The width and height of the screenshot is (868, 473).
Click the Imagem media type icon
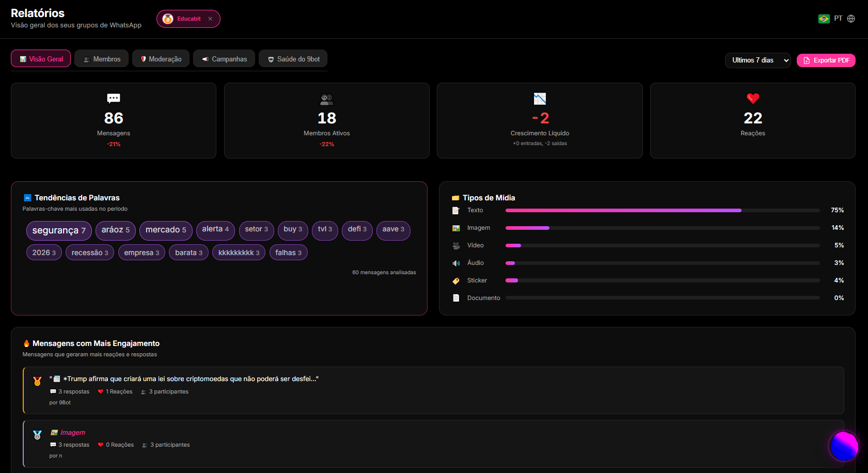click(456, 228)
